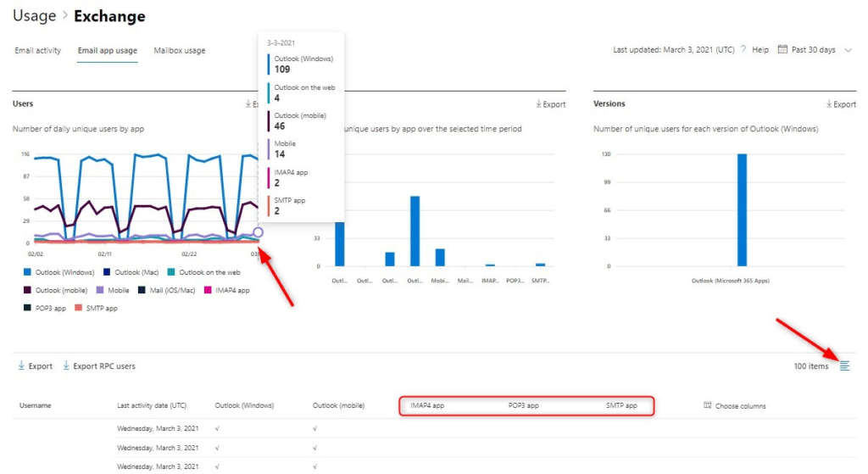This screenshot has height=474, width=868.
Task: Click the Versions section heading
Action: point(609,103)
